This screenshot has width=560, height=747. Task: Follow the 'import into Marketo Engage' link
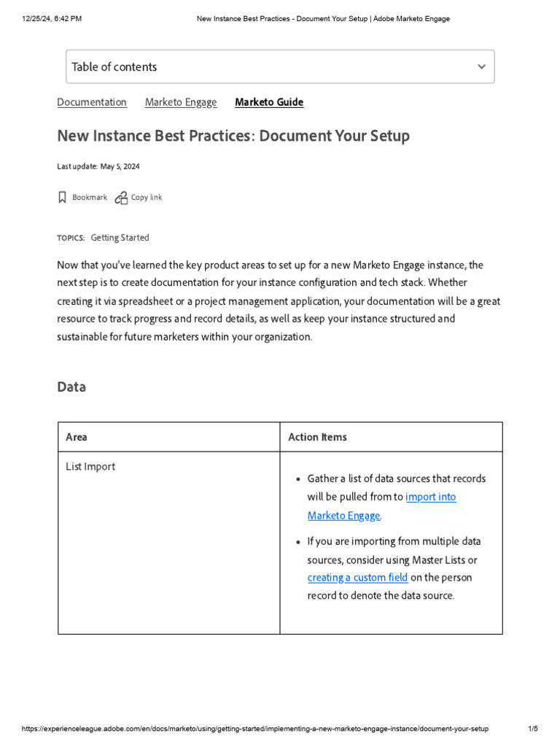point(430,497)
